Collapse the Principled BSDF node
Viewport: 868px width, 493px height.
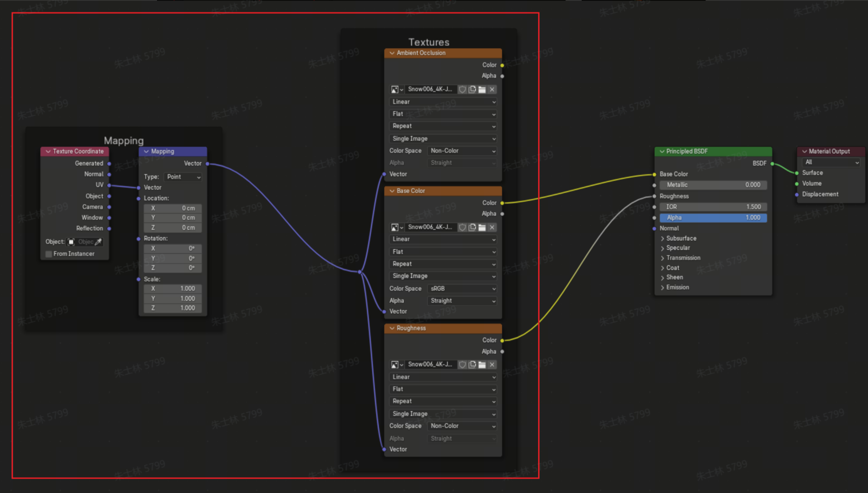click(x=662, y=152)
